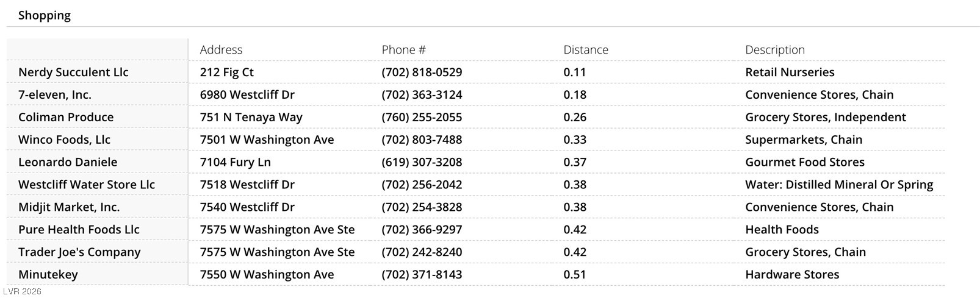This screenshot has width=980, height=298.
Task: Click phone number (702) 242-8240
Action: (x=422, y=252)
